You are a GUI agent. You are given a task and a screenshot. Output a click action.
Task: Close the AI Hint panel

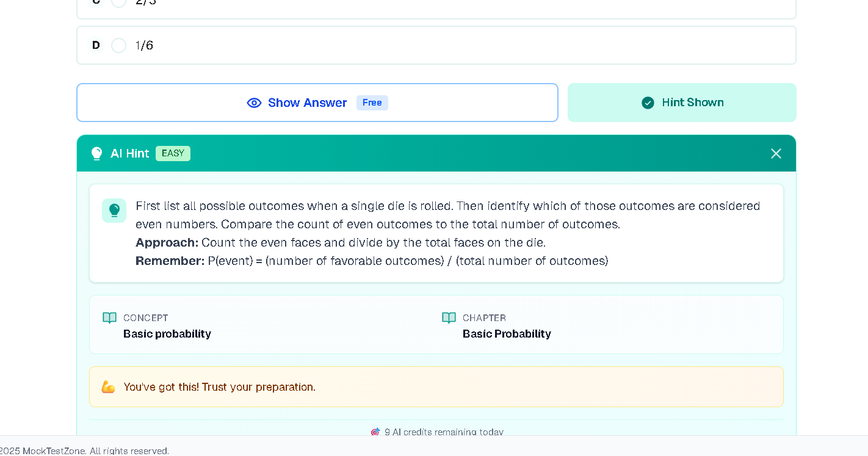[776, 154]
